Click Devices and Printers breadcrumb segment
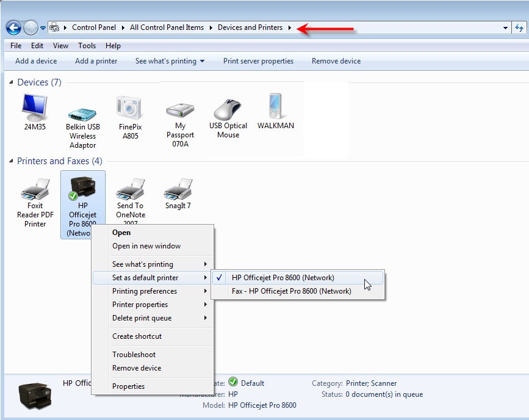Image resolution: width=529 pixels, height=420 pixels. (x=250, y=27)
